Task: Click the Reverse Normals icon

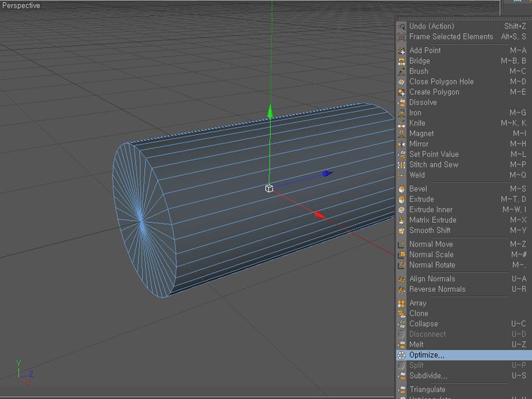Action: 402,289
